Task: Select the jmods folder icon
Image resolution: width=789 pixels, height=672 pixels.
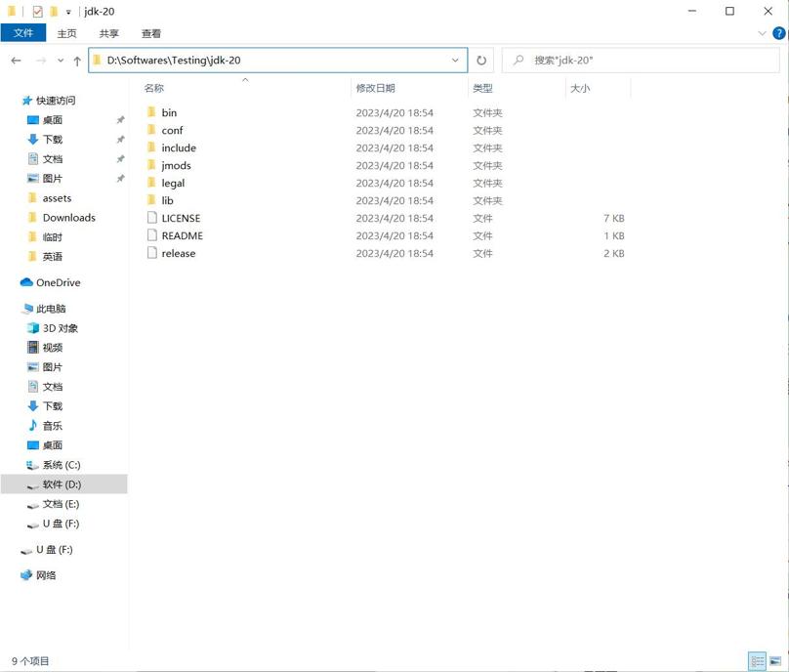Action: pos(151,165)
